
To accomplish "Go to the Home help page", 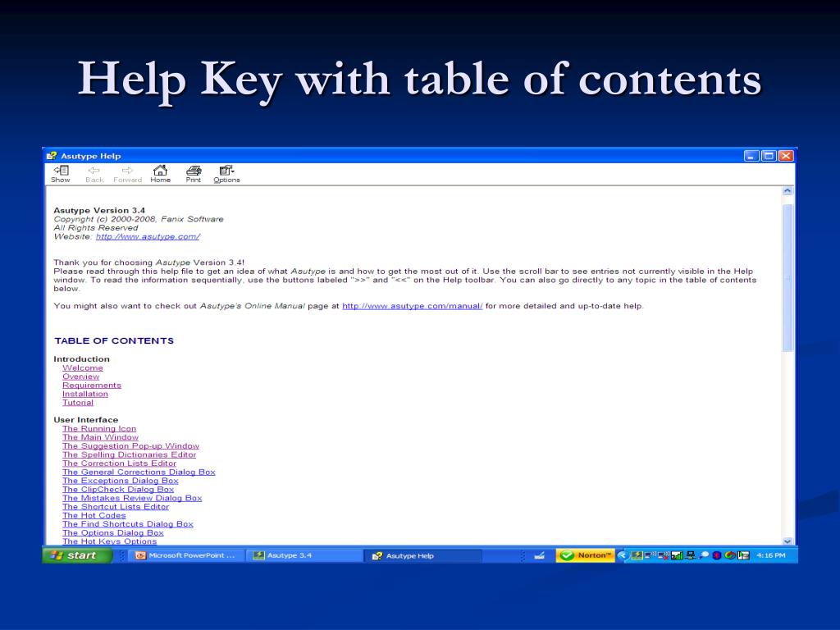I will click(x=160, y=174).
